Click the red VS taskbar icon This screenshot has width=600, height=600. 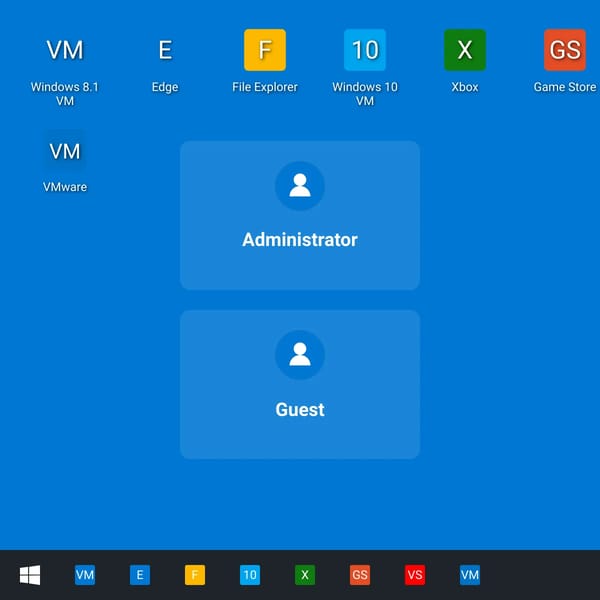point(415,575)
